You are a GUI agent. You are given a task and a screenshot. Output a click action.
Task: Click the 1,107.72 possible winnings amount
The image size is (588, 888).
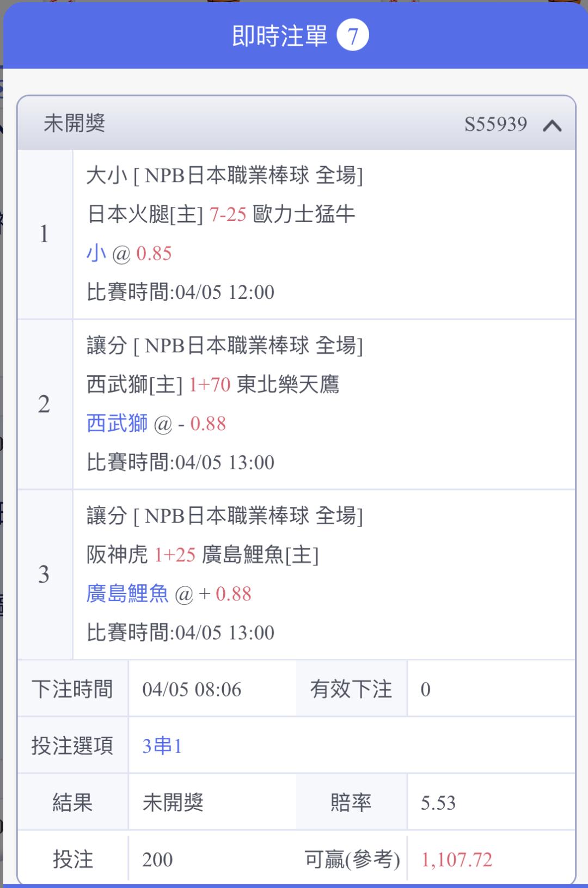click(456, 860)
